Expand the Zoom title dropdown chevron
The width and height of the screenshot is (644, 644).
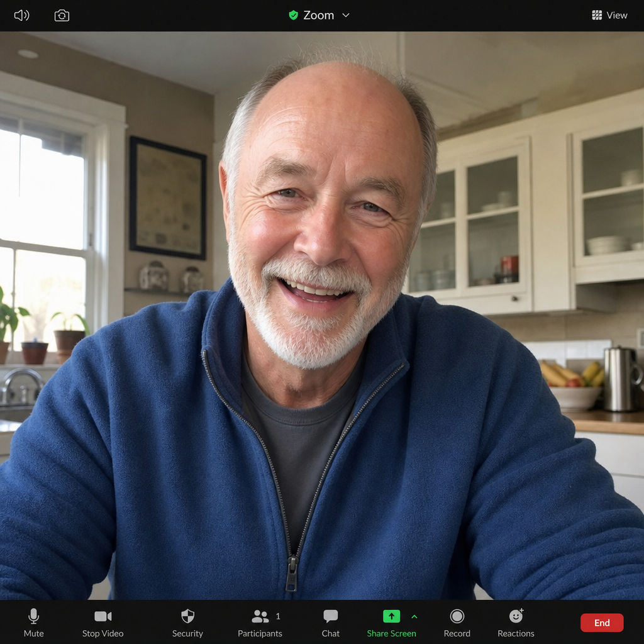(x=346, y=16)
